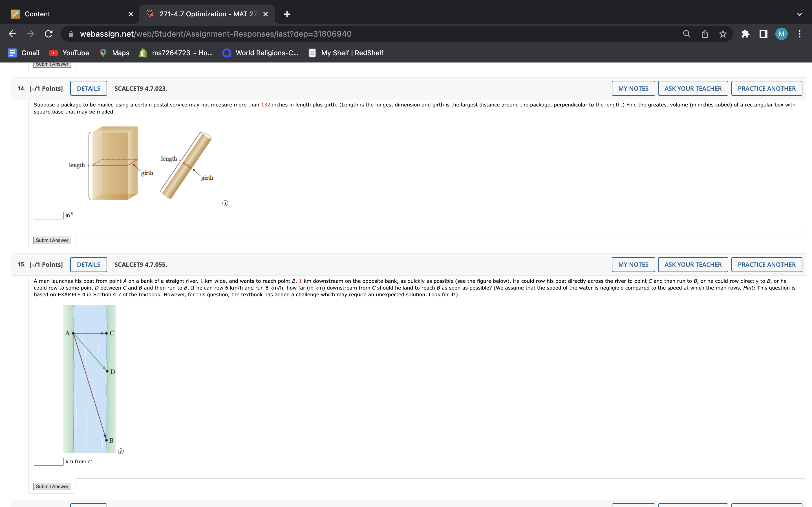Screen dimensions: 812x507
Task: Expand DETAILS for question 14
Action: 89,88
